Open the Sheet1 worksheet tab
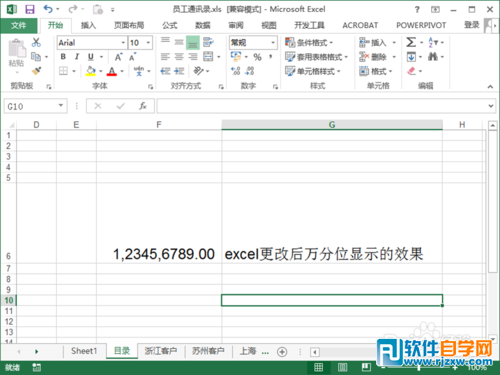 [84, 351]
